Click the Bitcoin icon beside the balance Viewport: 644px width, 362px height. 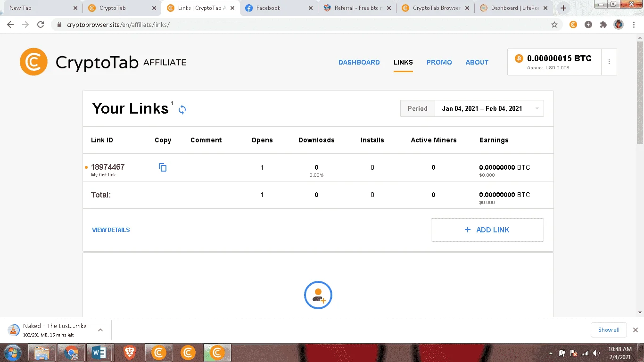click(x=519, y=58)
